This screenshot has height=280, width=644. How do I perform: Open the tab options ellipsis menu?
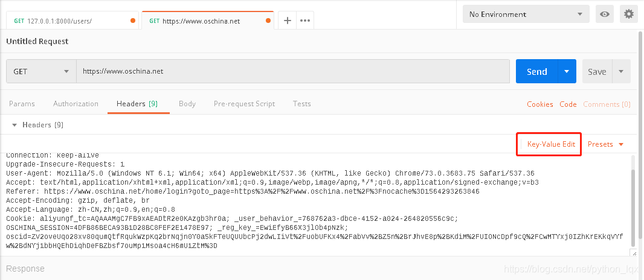pos(304,21)
